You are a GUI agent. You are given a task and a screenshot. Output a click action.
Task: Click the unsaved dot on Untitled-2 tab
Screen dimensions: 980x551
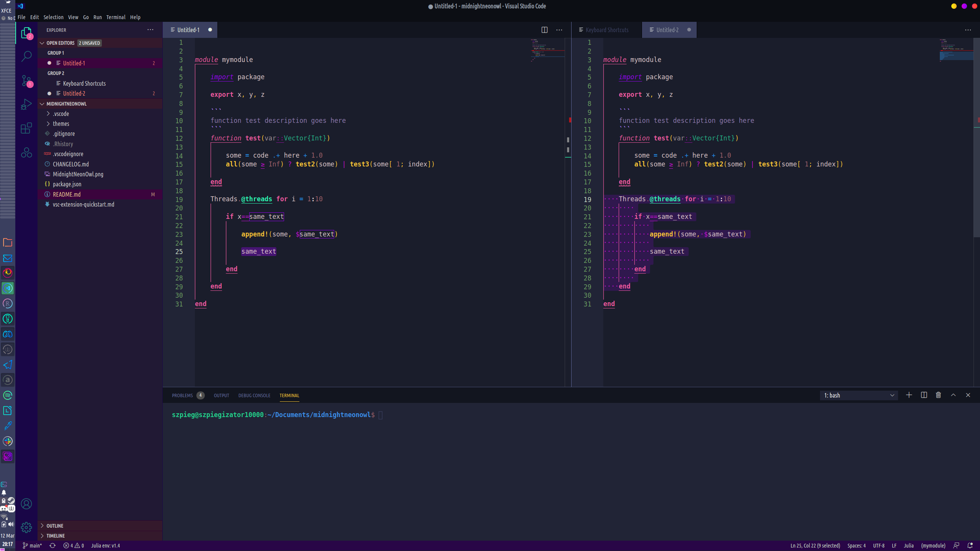coord(689,30)
